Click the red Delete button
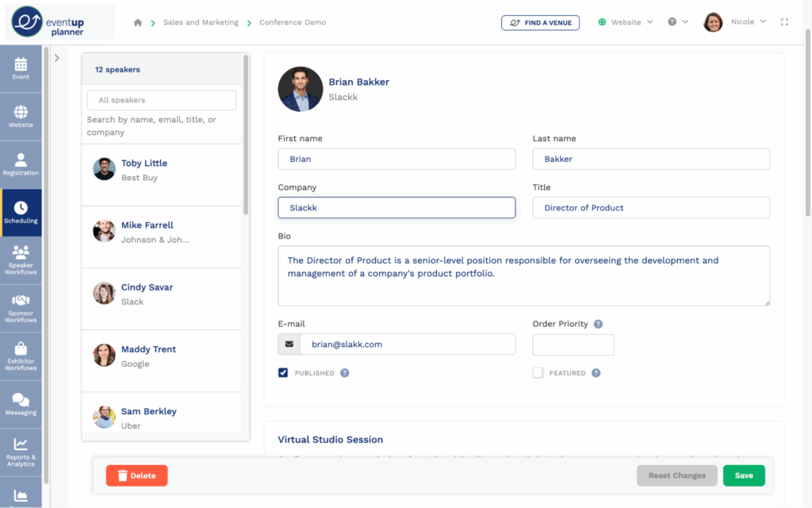The height and width of the screenshot is (508, 812). click(x=136, y=475)
